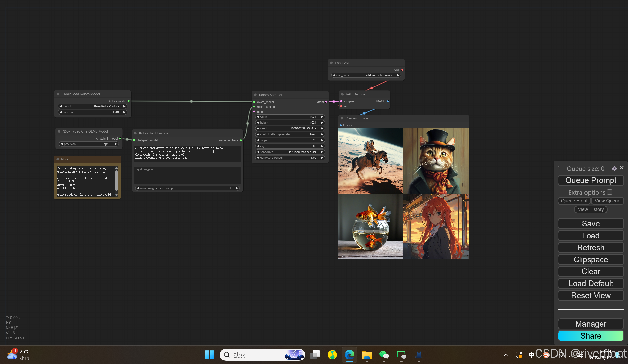Viewport: 628px width, 364px height.
Task: Open the scheduler EulerDiscreteScheduler dropdown
Action: (x=290, y=152)
